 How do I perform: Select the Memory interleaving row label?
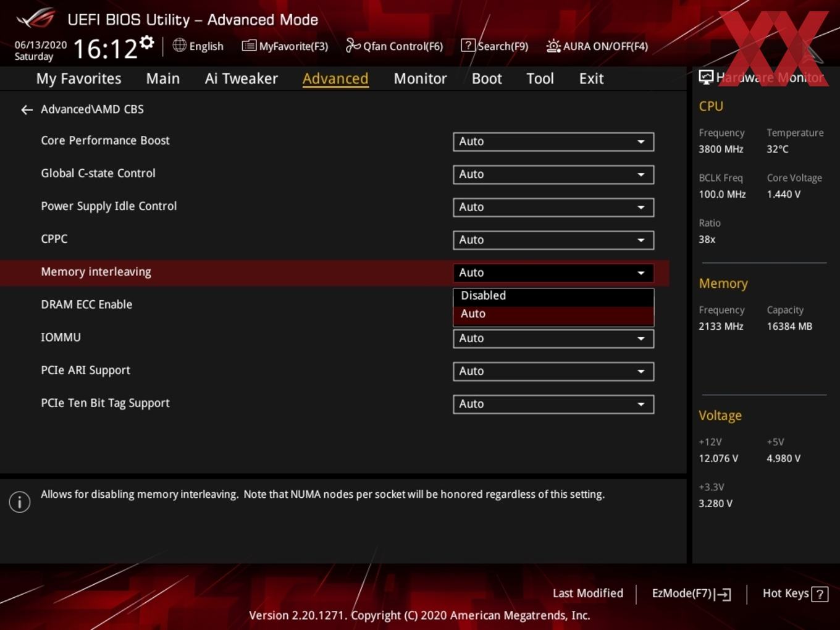(x=96, y=272)
